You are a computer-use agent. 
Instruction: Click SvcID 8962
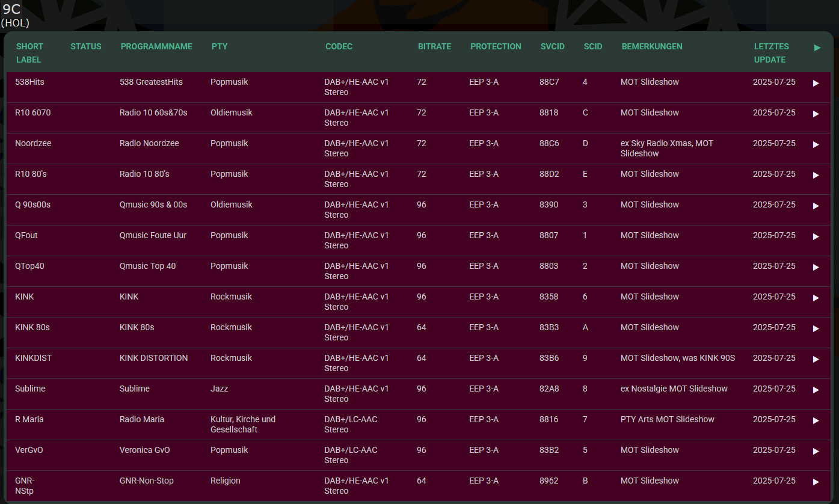point(549,481)
